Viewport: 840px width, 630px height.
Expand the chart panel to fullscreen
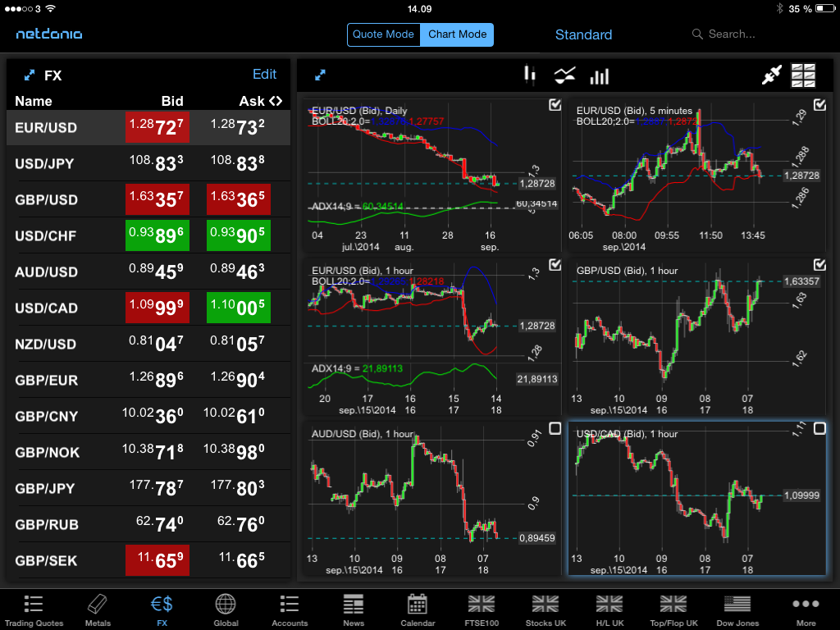pos(320,75)
